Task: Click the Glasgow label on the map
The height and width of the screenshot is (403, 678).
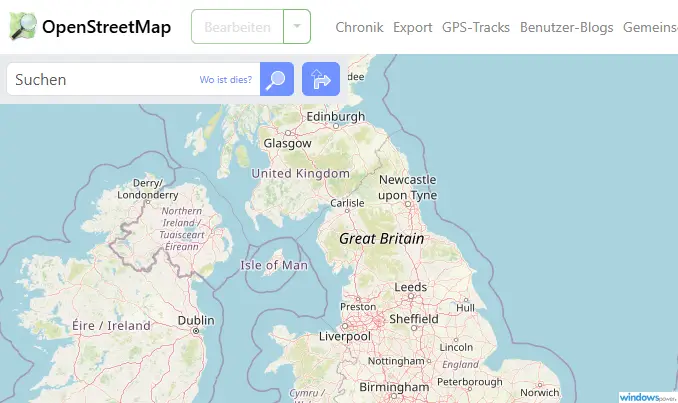Action: pyautogui.click(x=288, y=143)
